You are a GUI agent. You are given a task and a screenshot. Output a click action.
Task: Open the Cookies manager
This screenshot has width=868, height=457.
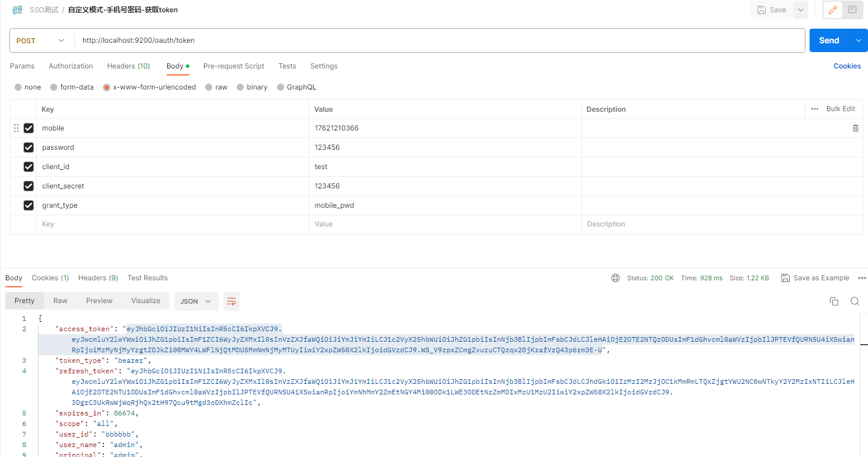(847, 66)
